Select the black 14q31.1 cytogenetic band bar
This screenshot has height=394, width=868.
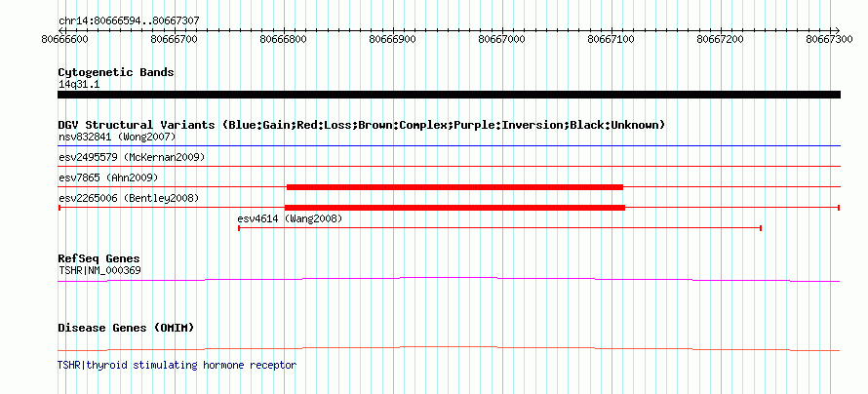(449, 95)
